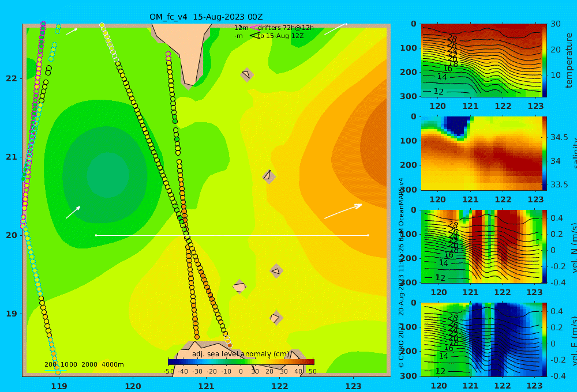Click the title 'OM_fc_v4 15-Aug-2023 00Z'
Screen dimensions: 577x392
click(x=206, y=17)
